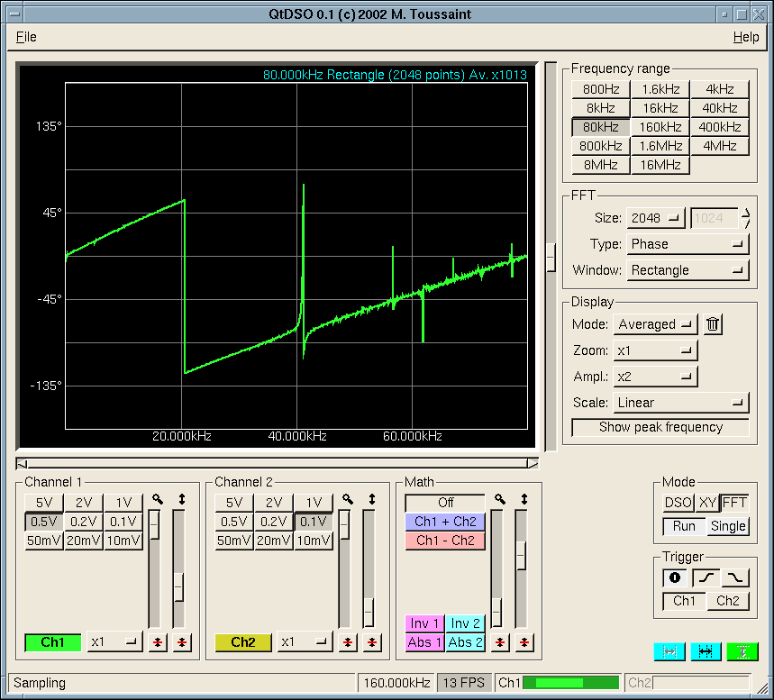The height and width of the screenshot is (700, 774).
Task: Click the Math vertical position slider handle
Action: pyautogui.click(x=521, y=555)
